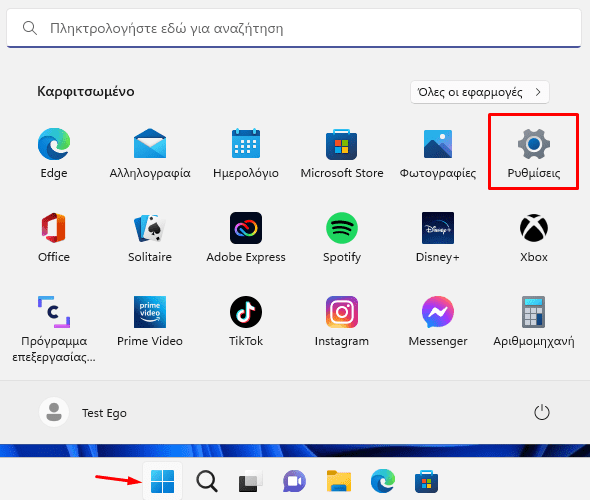
Task: Expand Όλες οι εφαρμογές all apps list
Action: click(480, 92)
